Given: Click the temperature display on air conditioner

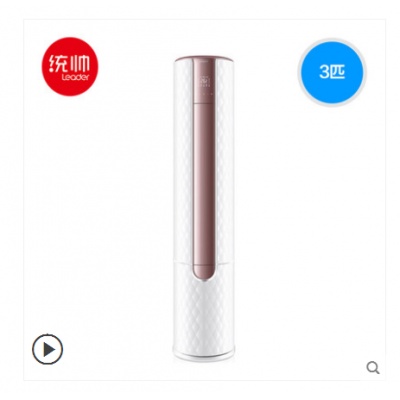Looking at the screenshot, I should pyautogui.click(x=204, y=81).
